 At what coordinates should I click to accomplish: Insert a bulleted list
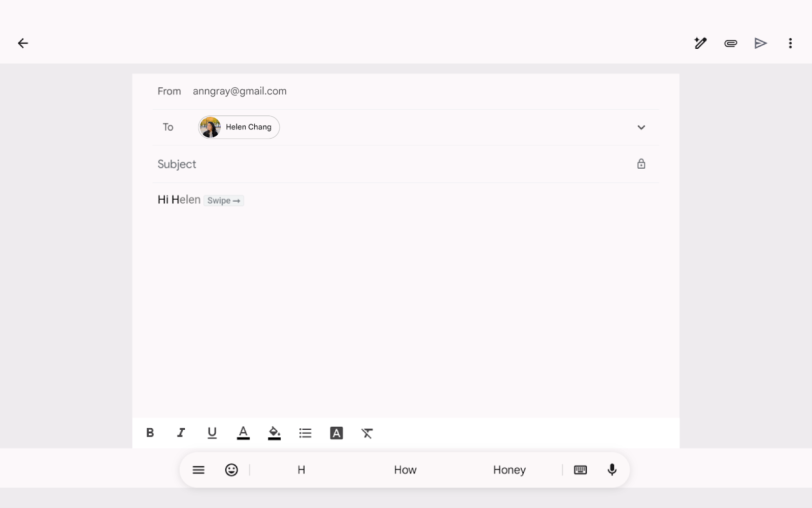(305, 433)
